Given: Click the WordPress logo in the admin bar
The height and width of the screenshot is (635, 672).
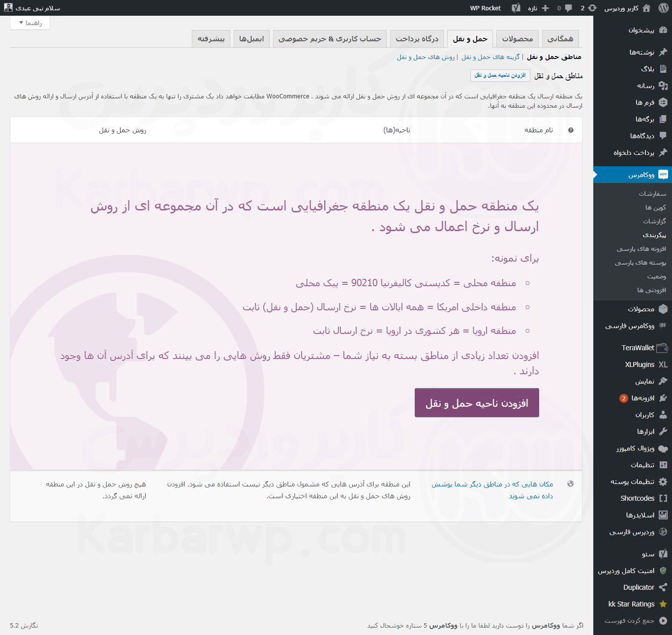Looking at the screenshot, I should point(663,8).
